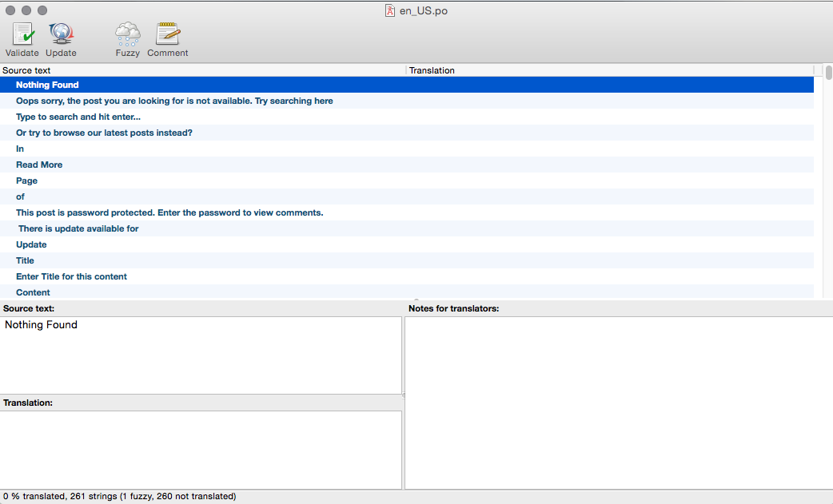Select the 'Page' string row
The width and height of the screenshot is (833, 504).
[x=27, y=181]
